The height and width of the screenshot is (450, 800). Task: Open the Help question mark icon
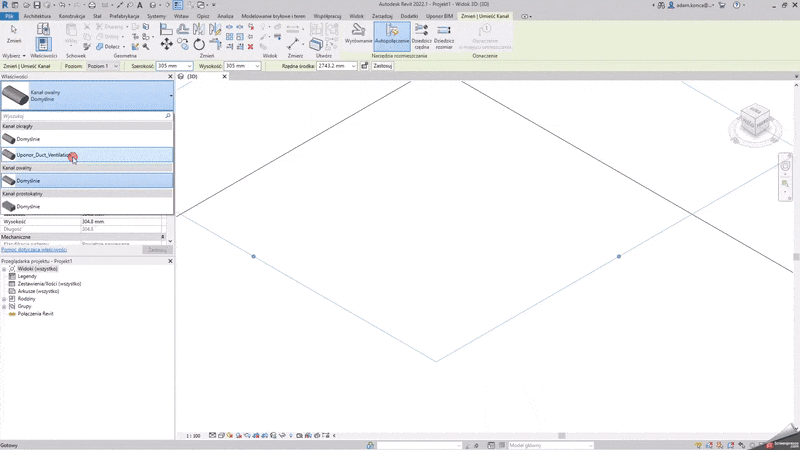[736, 5]
